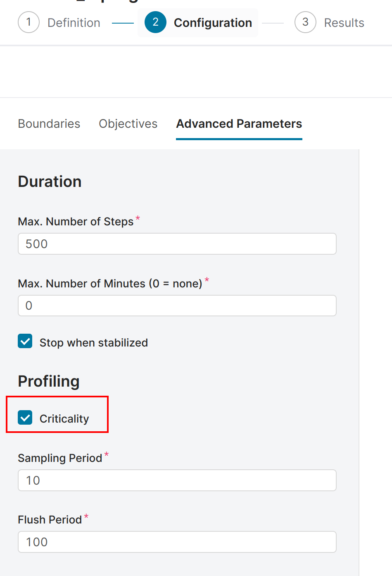Select the Configuration step label
Screen dimensions: 392x576
click(213, 23)
